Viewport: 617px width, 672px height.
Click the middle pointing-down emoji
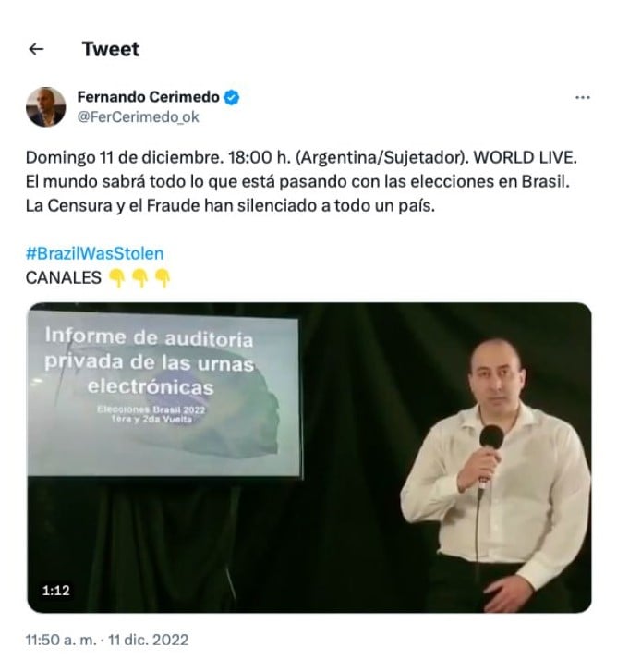tap(139, 278)
